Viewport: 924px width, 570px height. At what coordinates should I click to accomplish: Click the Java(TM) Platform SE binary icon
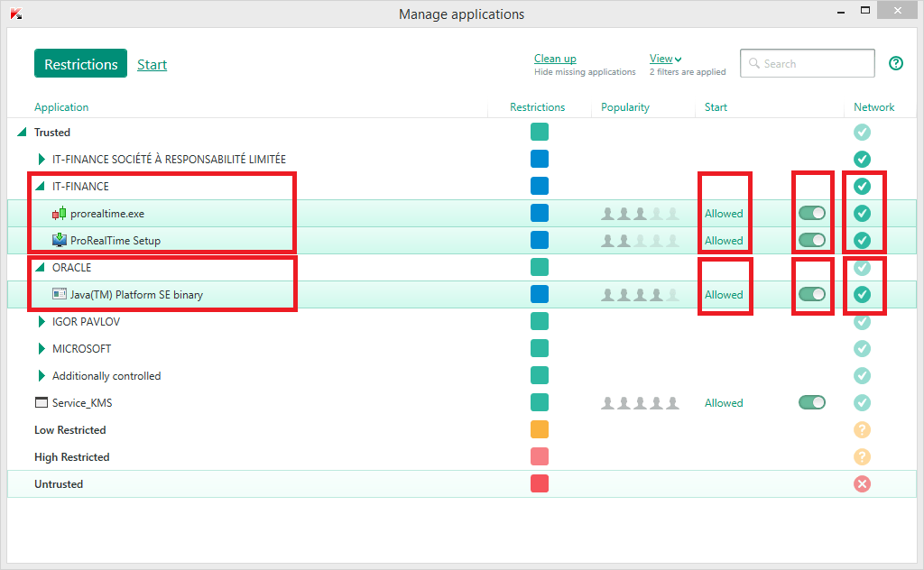(59, 294)
